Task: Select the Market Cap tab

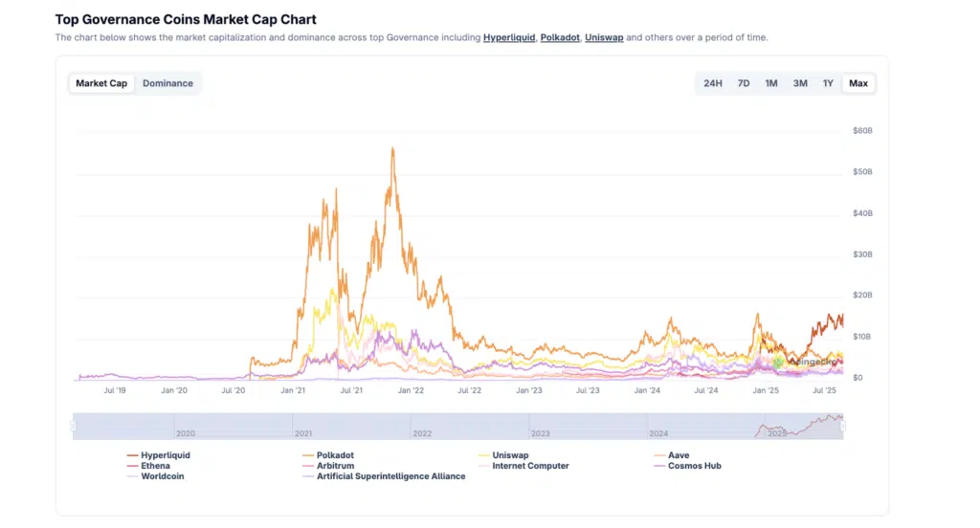Action: coord(101,83)
